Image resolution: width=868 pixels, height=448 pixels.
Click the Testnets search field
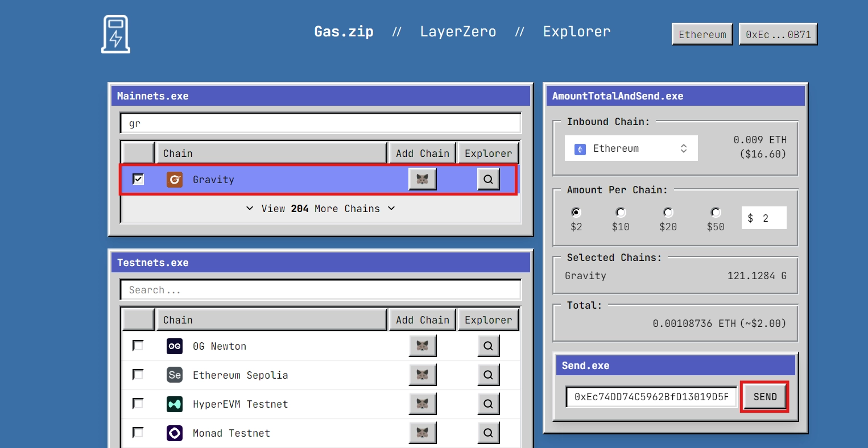[x=321, y=290]
